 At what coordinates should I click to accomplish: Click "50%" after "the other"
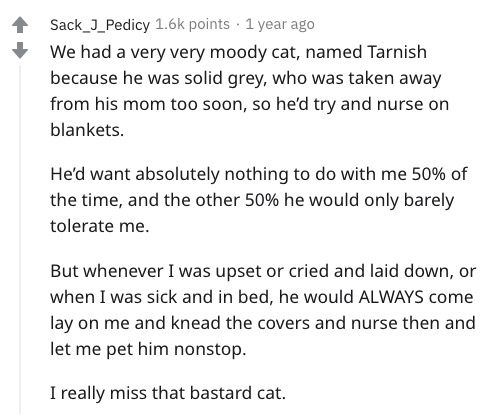pos(262,200)
